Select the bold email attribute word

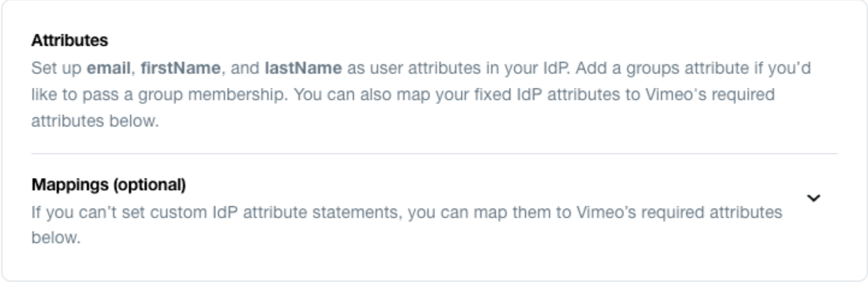coord(109,68)
